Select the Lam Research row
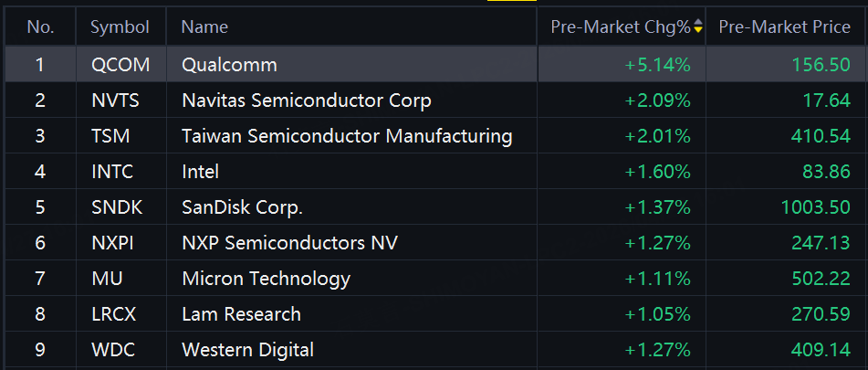Image resolution: width=868 pixels, height=370 pixels. 436,314
